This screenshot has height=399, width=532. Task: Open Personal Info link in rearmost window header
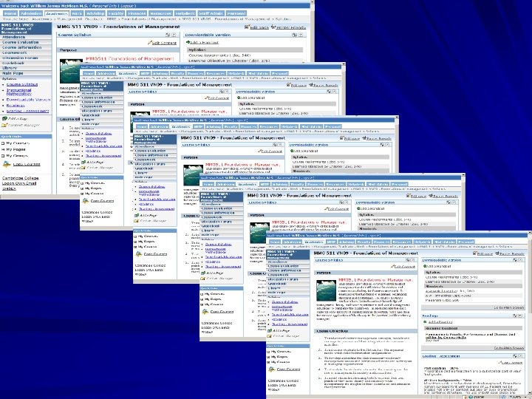tap(104, 6)
